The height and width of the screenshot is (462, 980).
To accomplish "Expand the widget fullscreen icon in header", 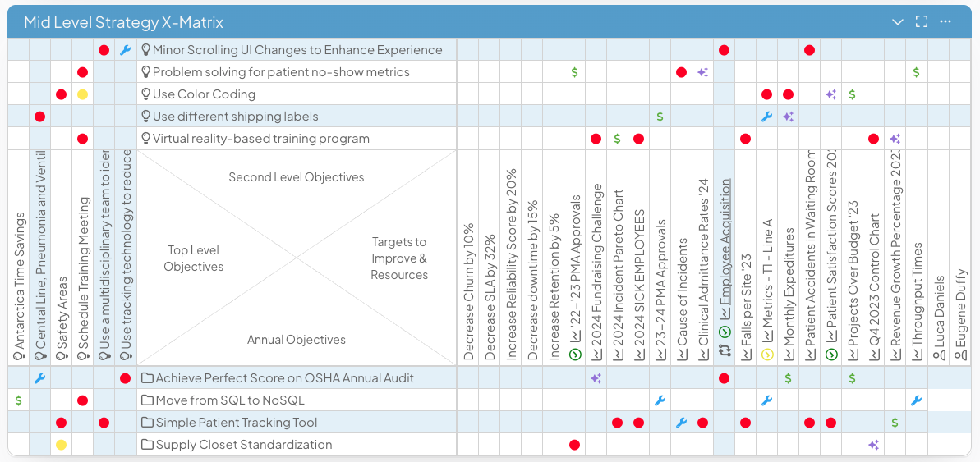I will 921,21.
